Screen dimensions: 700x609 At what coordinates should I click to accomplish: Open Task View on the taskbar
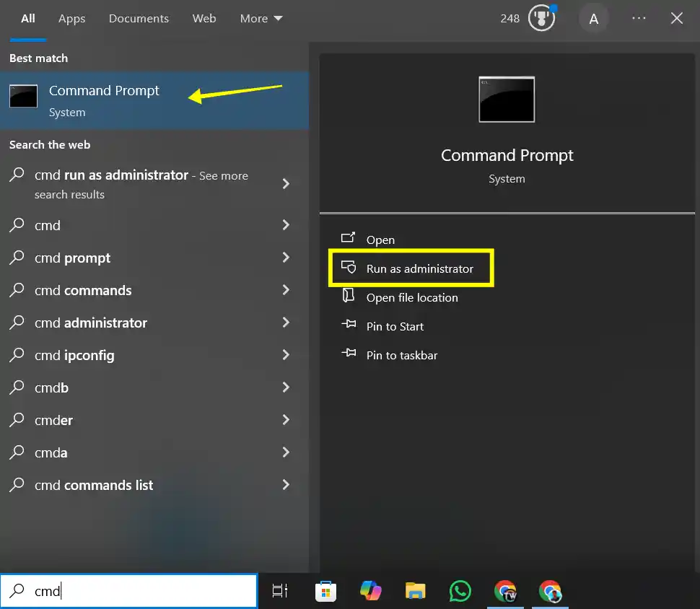280,591
